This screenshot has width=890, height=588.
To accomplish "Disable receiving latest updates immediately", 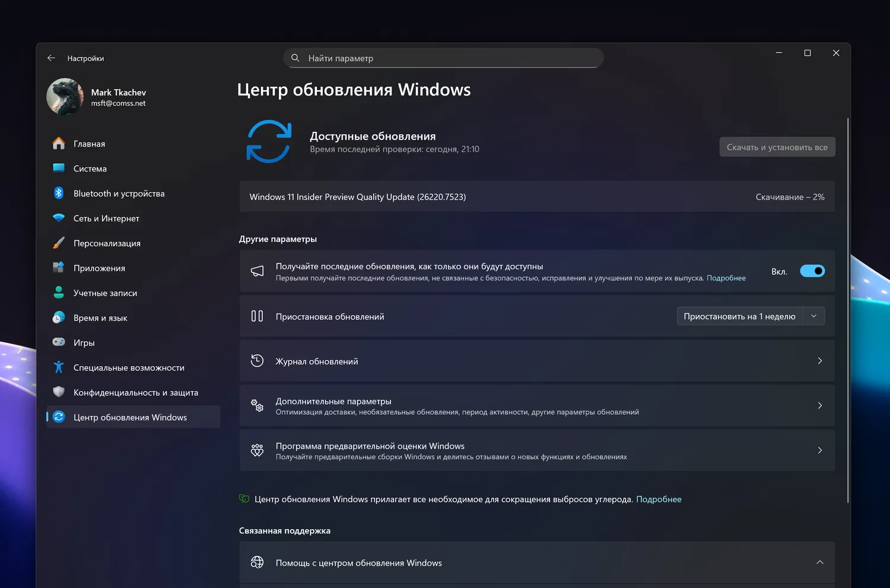I will click(x=812, y=271).
